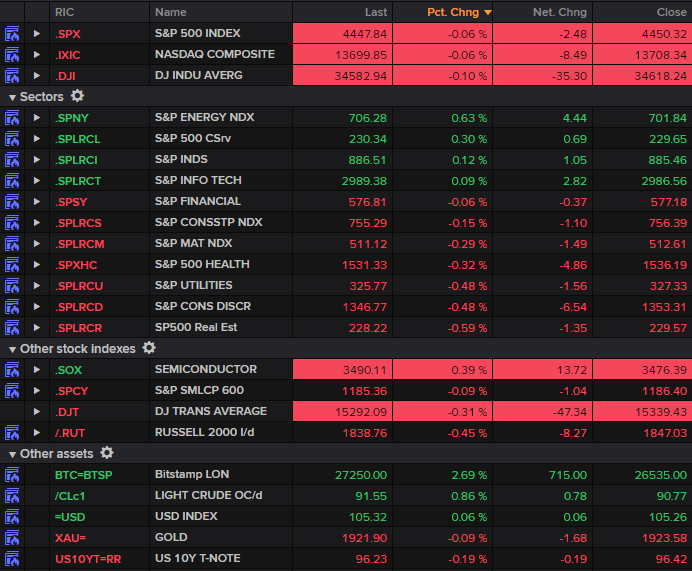Open the news icon for .SPNY row

click(x=12, y=118)
